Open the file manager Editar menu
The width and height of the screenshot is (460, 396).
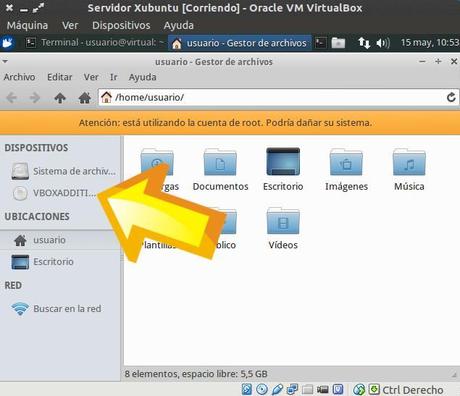(x=60, y=77)
